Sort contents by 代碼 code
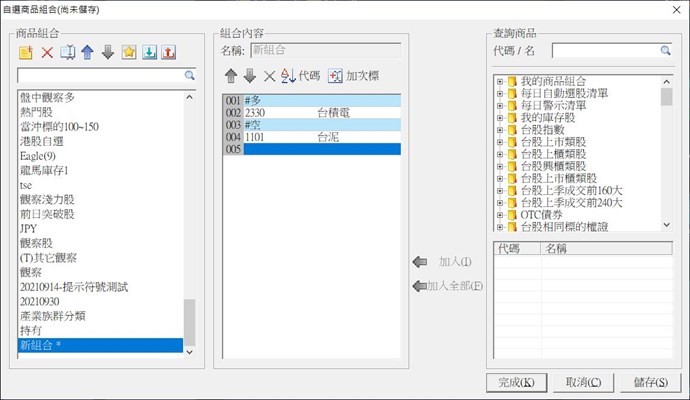 click(x=300, y=75)
